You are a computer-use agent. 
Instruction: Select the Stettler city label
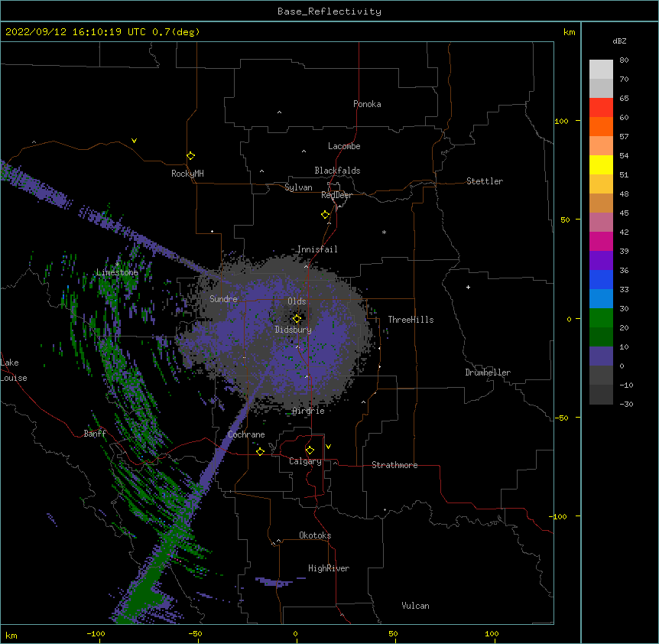485,181
